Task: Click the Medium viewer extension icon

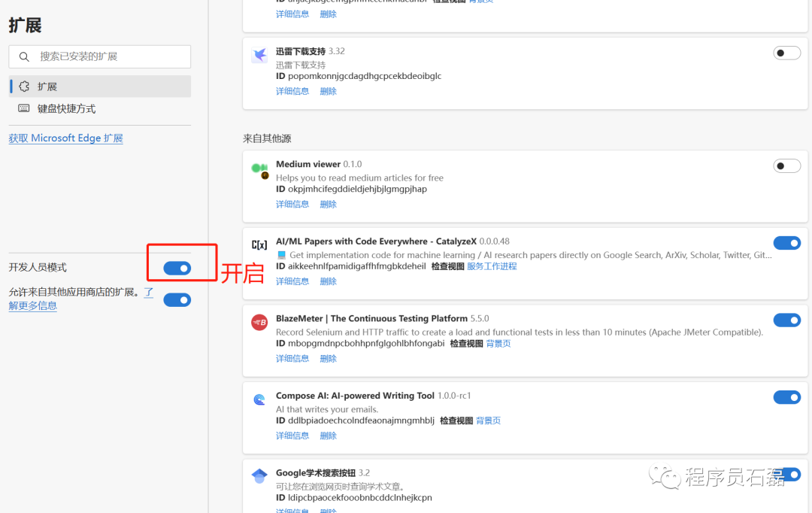Action: click(259, 170)
